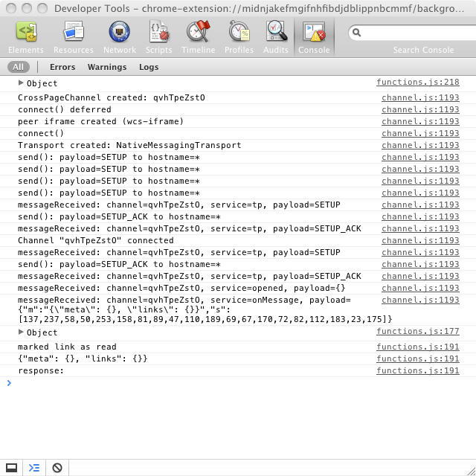Select 'marked link as read' log line
This screenshot has height=476, width=476.
coord(67,347)
